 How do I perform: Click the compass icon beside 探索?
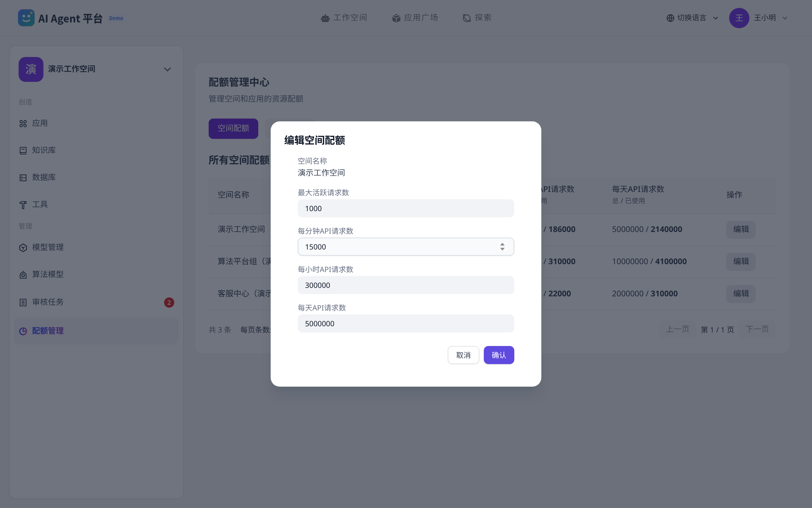coord(467,18)
